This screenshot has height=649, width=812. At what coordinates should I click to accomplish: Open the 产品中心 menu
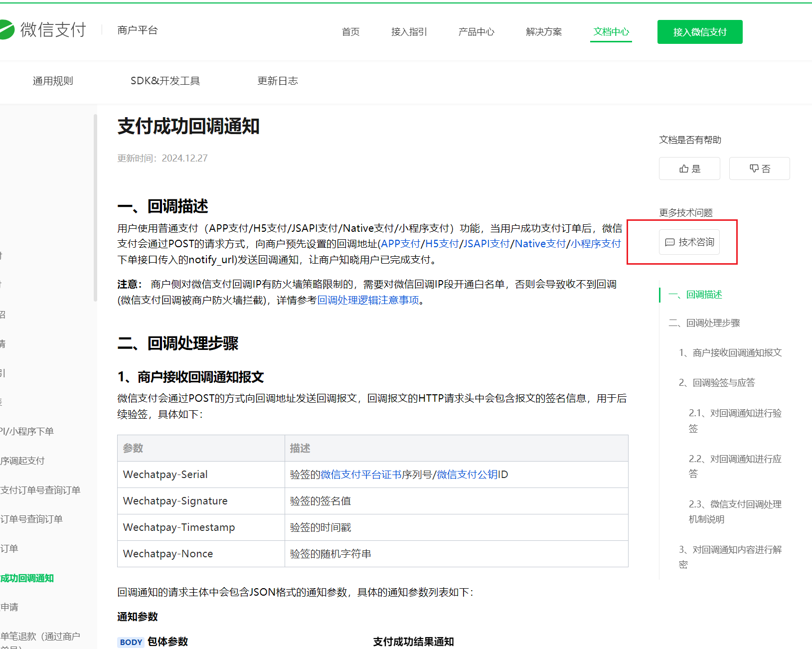[x=477, y=32]
